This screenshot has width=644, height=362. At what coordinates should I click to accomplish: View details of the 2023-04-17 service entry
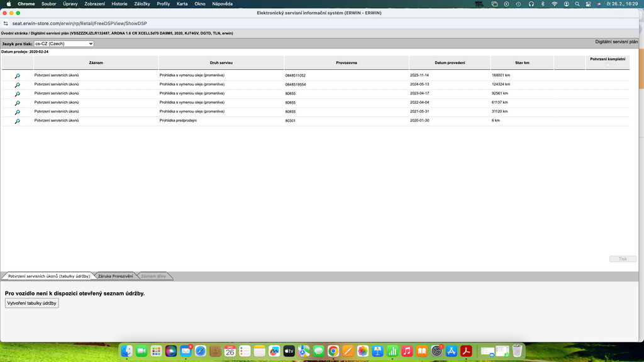click(18, 94)
